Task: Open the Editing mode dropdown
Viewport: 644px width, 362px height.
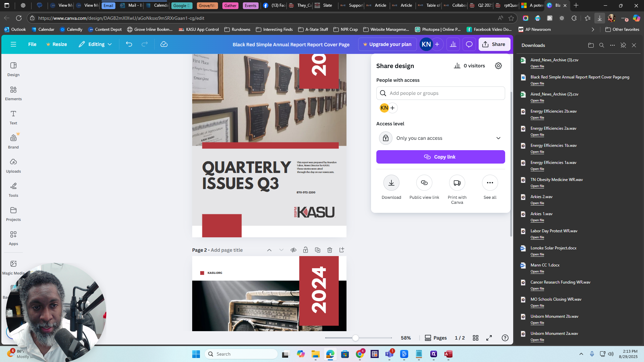Action: [x=95, y=44]
